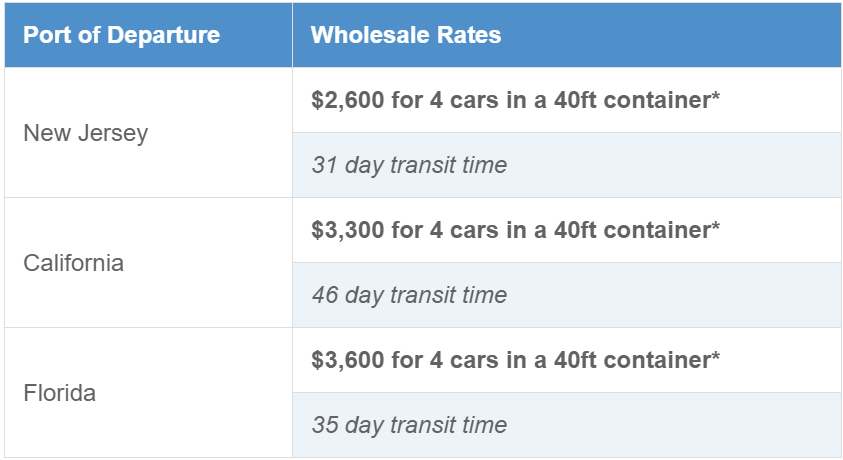Click "40ft container" in the Florida rate
This screenshot has height=460, width=843.
tap(632, 360)
